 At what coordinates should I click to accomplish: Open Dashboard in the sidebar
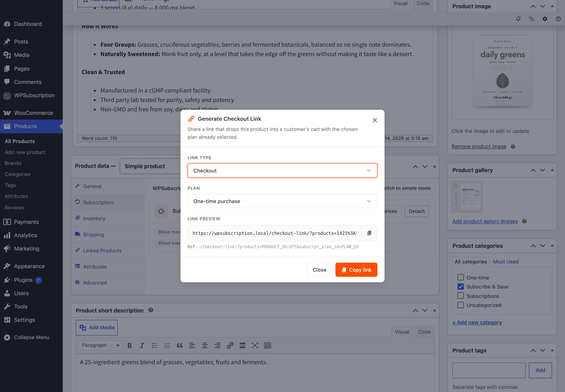point(28,24)
